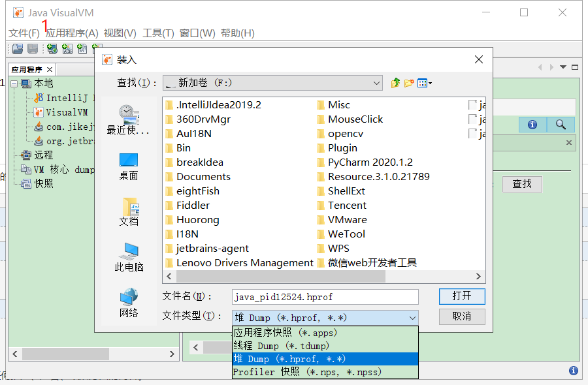
Task: Select com.jikej application node
Action: point(64,127)
